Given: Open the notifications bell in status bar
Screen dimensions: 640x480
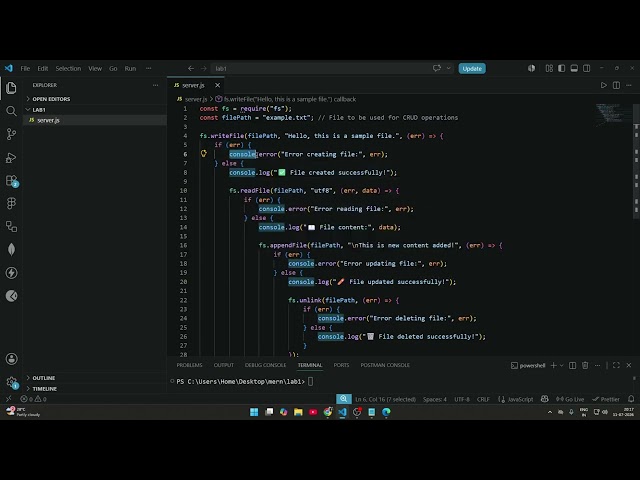Looking at the screenshot, I should (631, 399).
